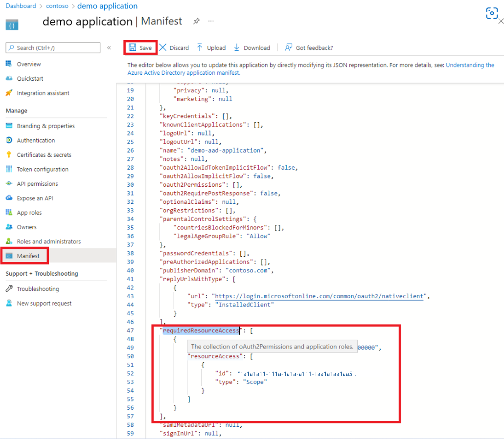504x439 pixels.
Task: Open the Azure Active Directory application manifest link
Action: [184, 73]
